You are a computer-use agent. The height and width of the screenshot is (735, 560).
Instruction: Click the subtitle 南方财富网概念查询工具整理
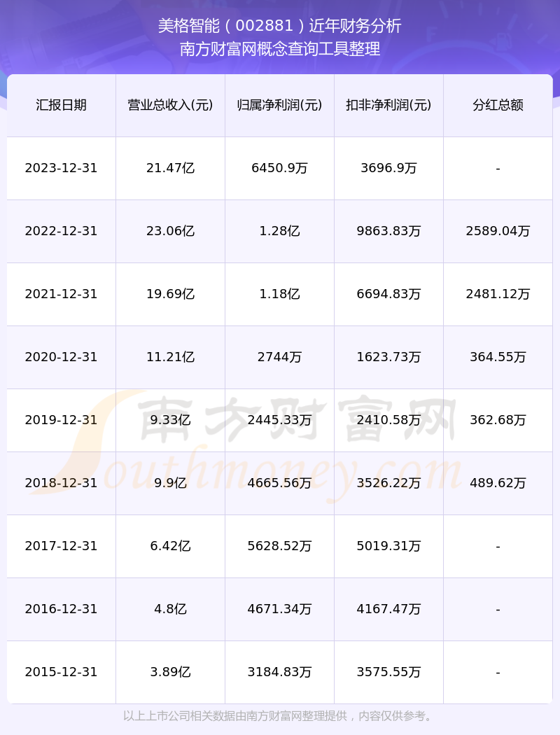click(x=280, y=49)
